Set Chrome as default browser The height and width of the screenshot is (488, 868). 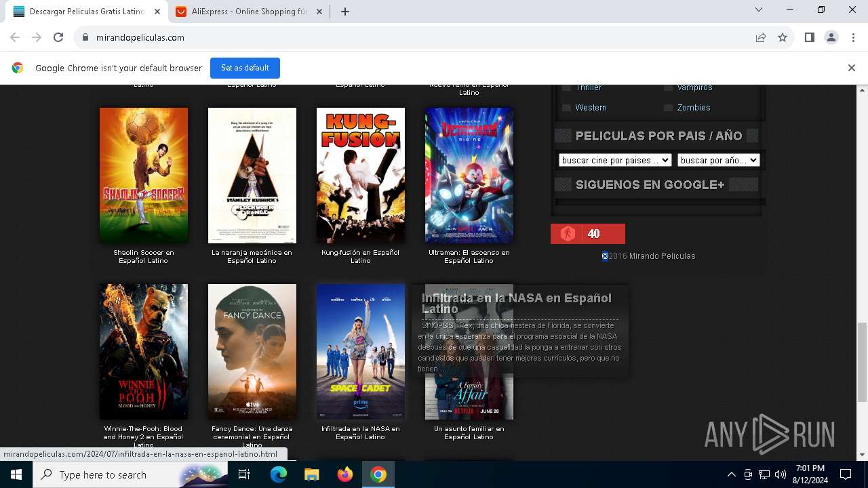[x=245, y=68]
